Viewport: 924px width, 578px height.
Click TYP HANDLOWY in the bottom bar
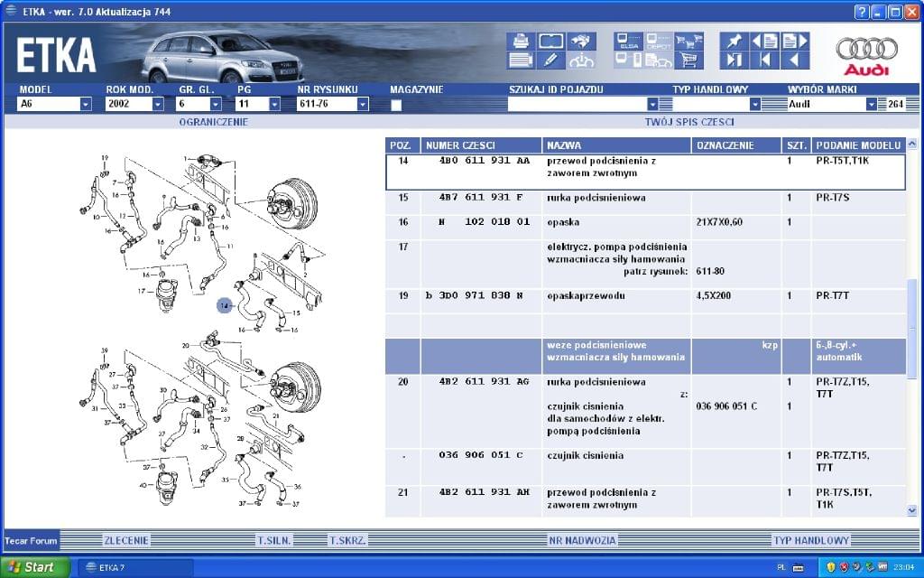pos(811,540)
